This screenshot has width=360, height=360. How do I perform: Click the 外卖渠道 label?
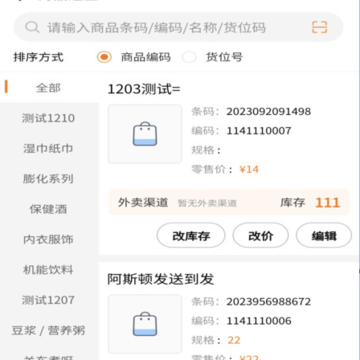(x=143, y=203)
